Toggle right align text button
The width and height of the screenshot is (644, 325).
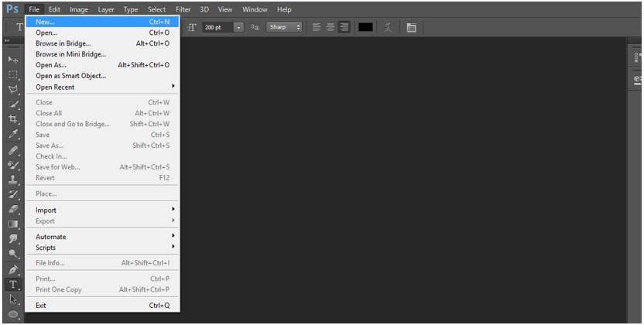point(344,27)
